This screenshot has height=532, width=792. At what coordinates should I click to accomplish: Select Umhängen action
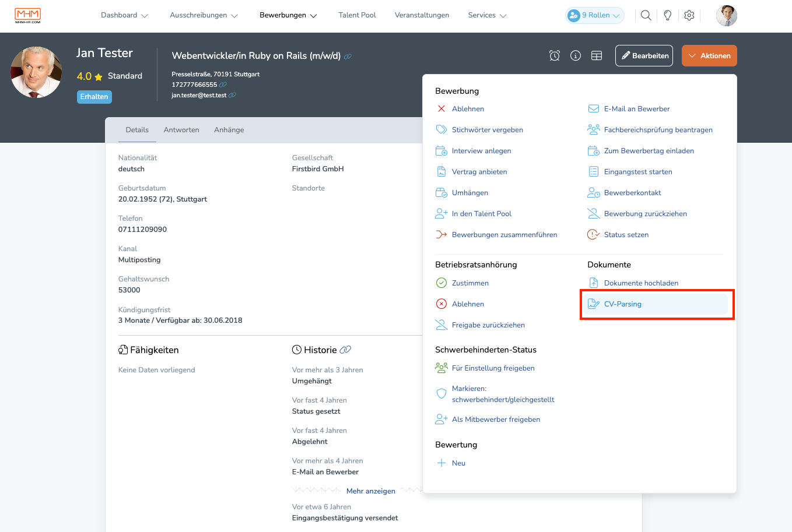[462, 193]
